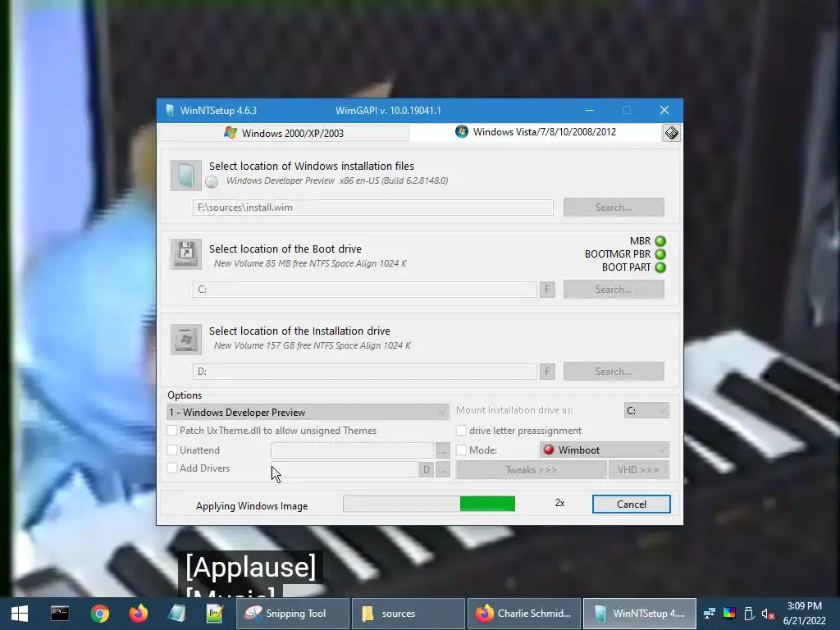This screenshot has height=630, width=840.
Task: Click the muted volume tray icon
Action: click(x=768, y=614)
